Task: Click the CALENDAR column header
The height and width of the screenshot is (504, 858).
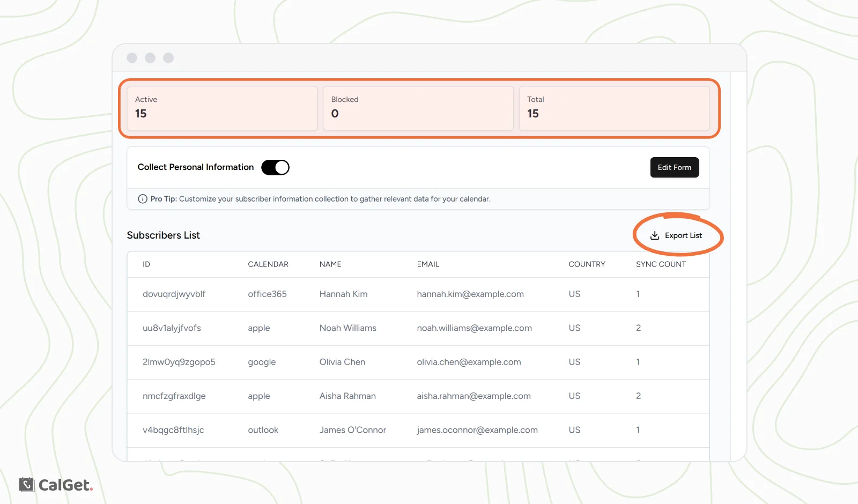Action: (268, 264)
